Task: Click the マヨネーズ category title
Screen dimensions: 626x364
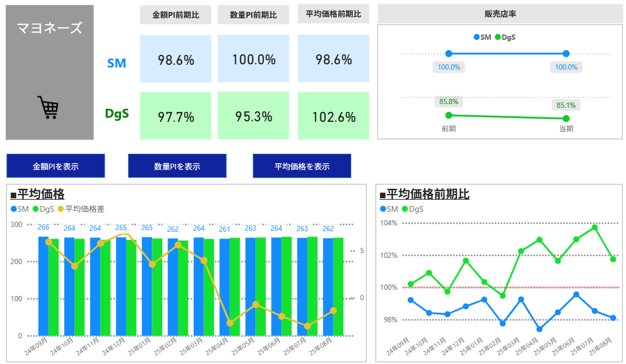Action: click(x=50, y=28)
